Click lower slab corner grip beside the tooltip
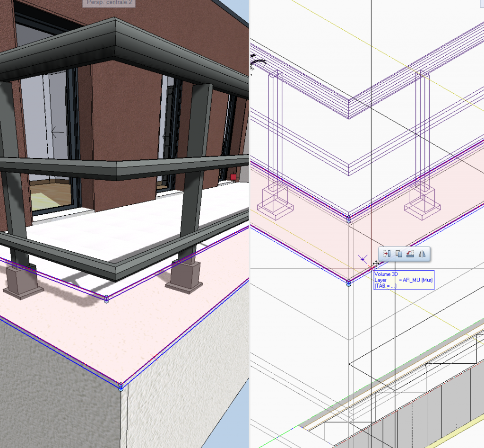Image resolution: width=484 pixels, height=448 pixels. point(348,283)
